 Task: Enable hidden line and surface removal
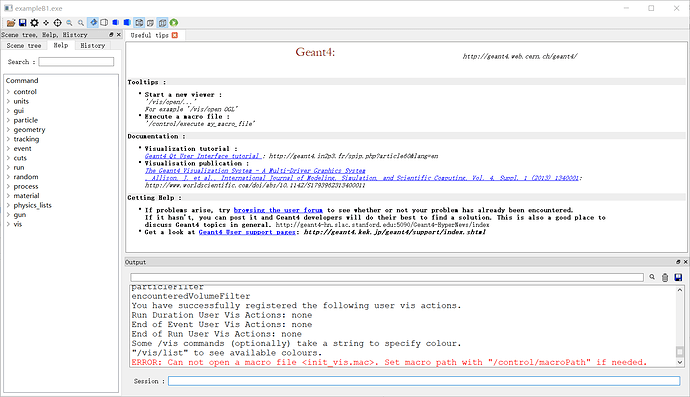coord(116,22)
